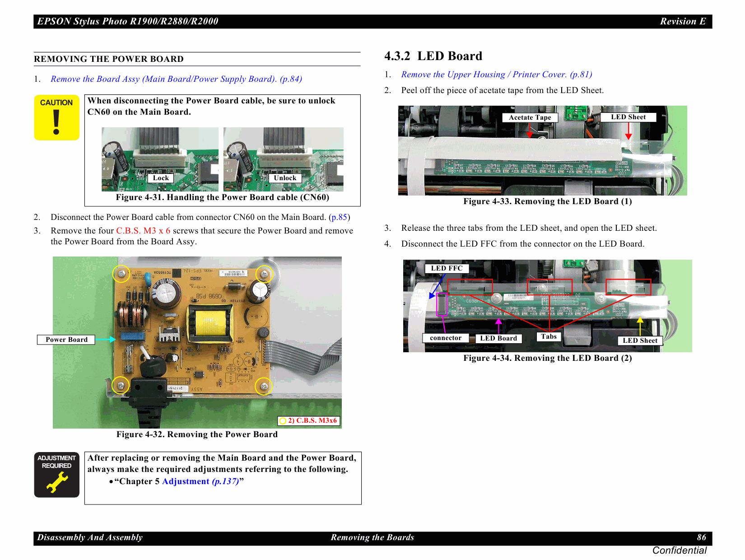745x560 pixels.
Task: Click the Unlock connector photo
Action: (283, 159)
